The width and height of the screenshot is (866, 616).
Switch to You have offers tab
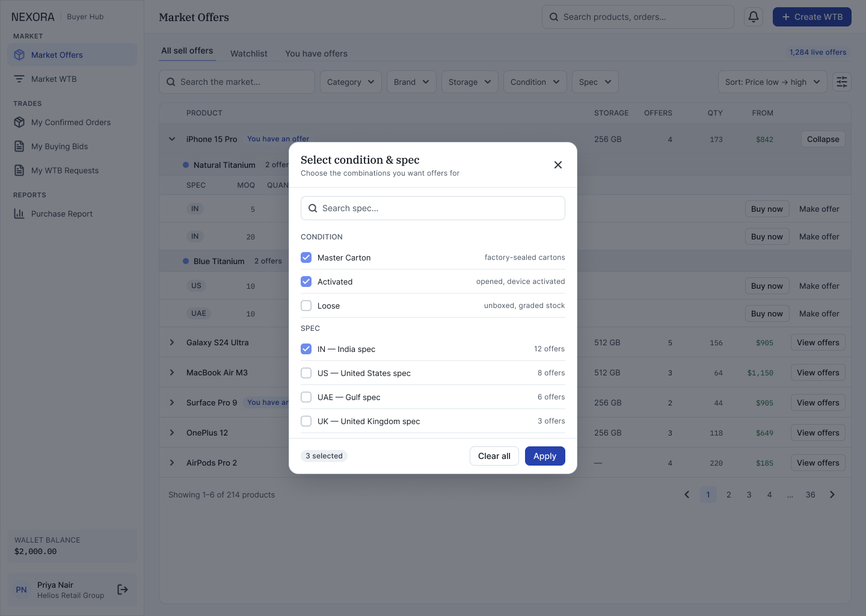(x=316, y=54)
